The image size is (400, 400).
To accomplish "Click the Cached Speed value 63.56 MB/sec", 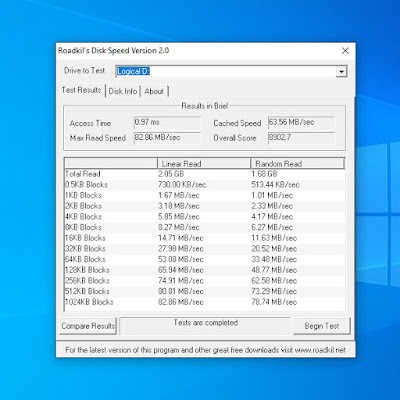I will (301, 122).
